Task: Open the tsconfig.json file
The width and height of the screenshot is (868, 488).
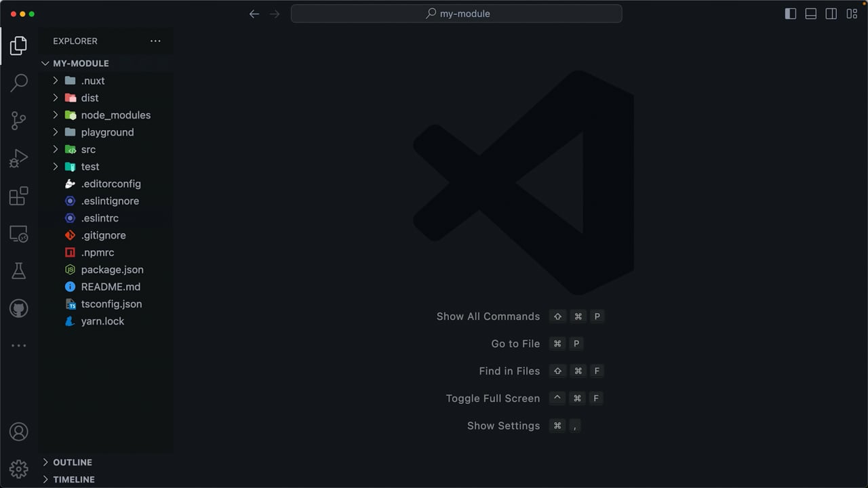Action: [x=106, y=304]
